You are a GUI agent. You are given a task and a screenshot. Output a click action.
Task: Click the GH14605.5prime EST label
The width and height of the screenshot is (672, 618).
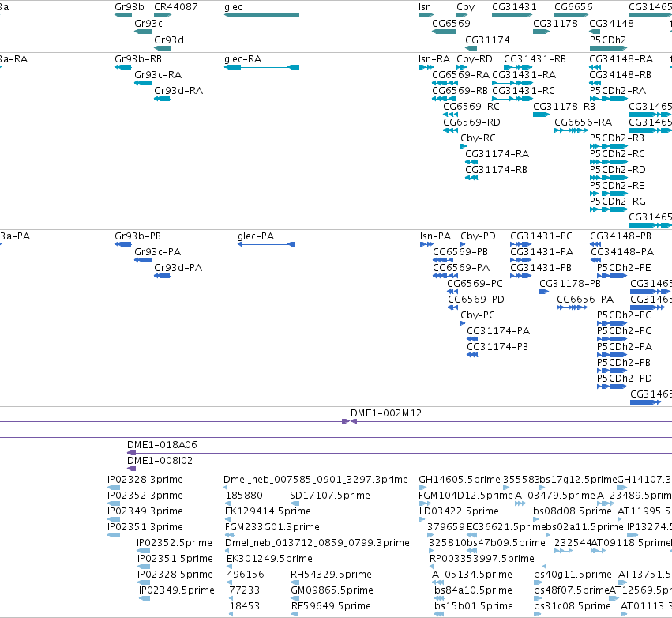point(460,480)
